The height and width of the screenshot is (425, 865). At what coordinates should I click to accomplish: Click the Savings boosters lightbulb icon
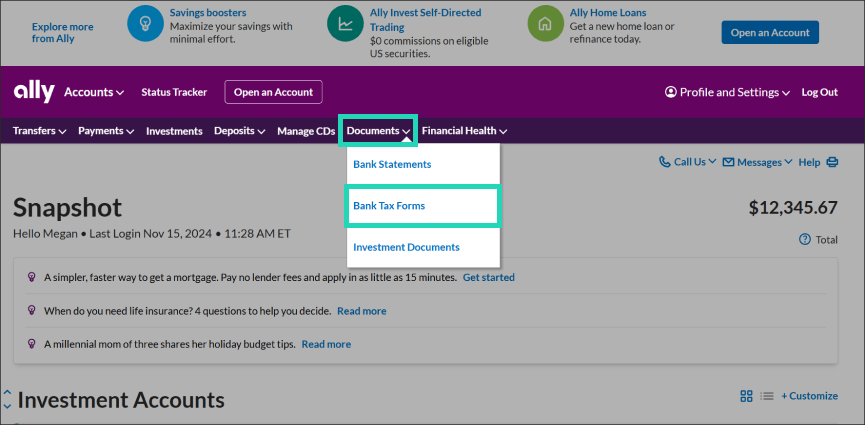pyautogui.click(x=145, y=24)
